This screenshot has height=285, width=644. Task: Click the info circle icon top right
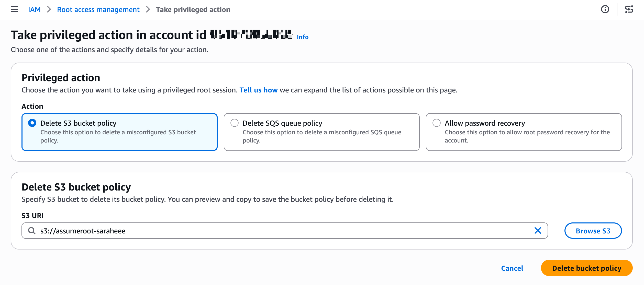tap(605, 9)
